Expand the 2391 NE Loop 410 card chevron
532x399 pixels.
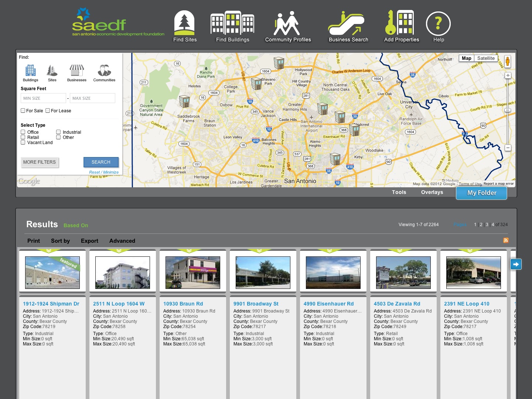click(x=470, y=251)
